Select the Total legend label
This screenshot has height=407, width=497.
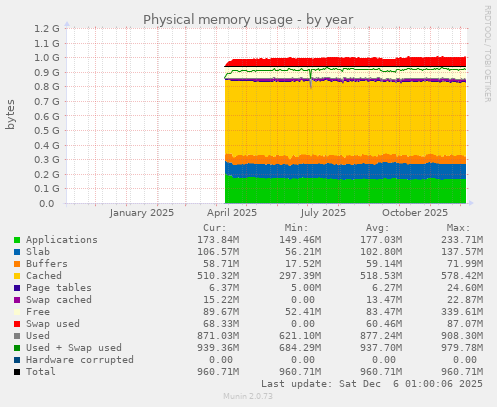coord(41,372)
